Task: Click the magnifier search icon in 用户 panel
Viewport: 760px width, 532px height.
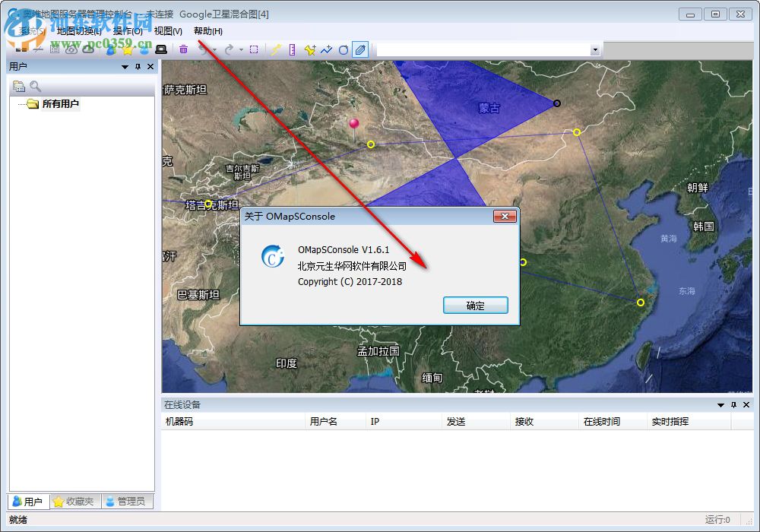Action: 35,86
